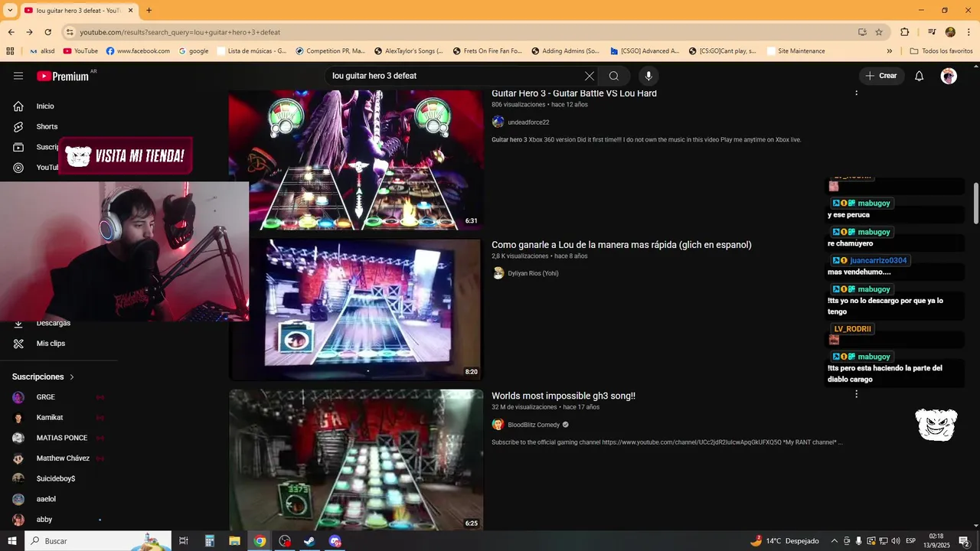This screenshot has width=980, height=551.
Task: Go forward with the browser forward arrow
Action: pos(29,32)
